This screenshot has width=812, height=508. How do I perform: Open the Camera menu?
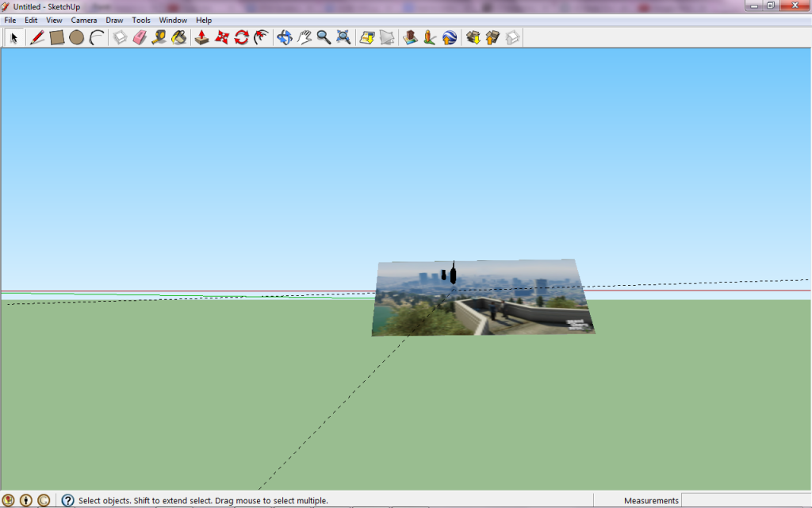point(84,20)
